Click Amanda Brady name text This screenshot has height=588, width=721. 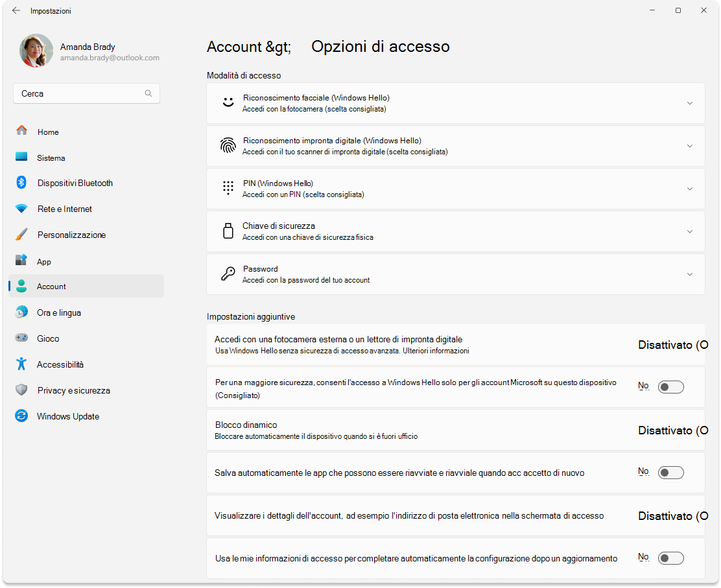(88, 47)
